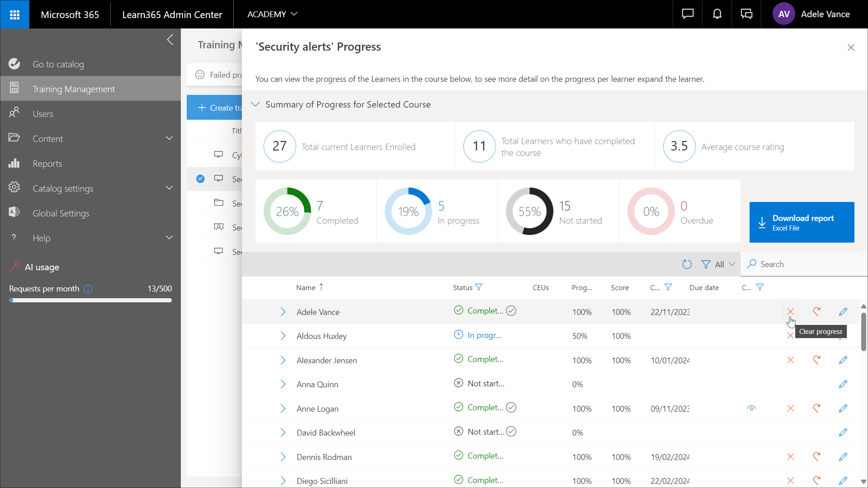Open the Microsoft 365 app launcher waffle

tap(14, 14)
